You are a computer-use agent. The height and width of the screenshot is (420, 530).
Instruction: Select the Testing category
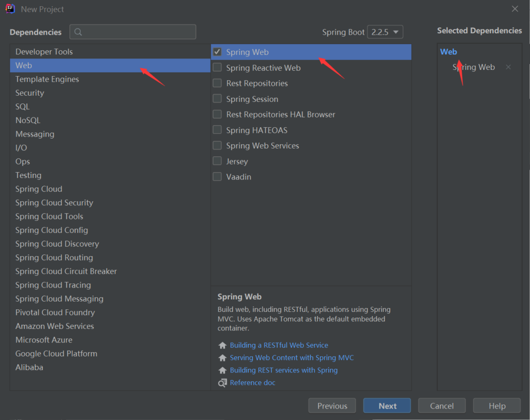[x=110, y=175]
